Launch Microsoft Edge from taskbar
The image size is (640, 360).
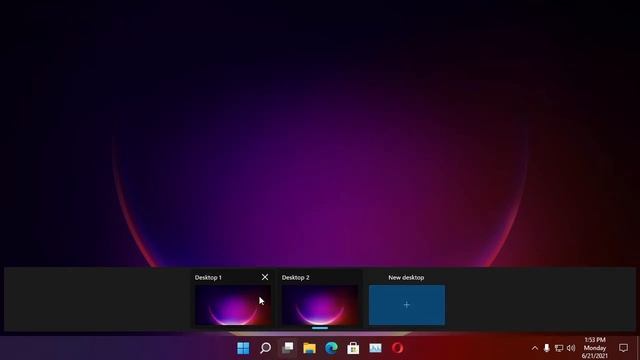click(331, 348)
